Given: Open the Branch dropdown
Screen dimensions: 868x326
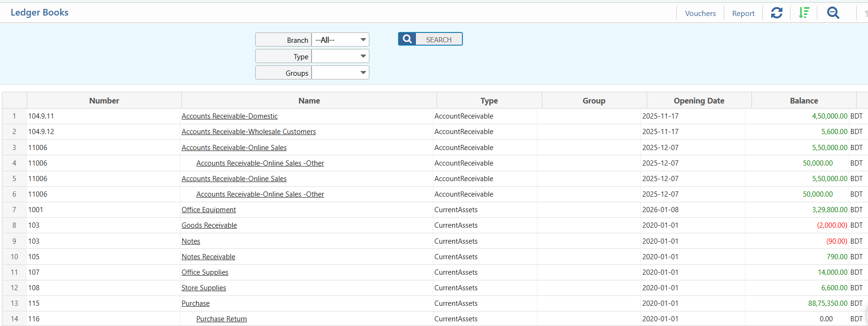Looking at the screenshot, I should (x=340, y=40).
